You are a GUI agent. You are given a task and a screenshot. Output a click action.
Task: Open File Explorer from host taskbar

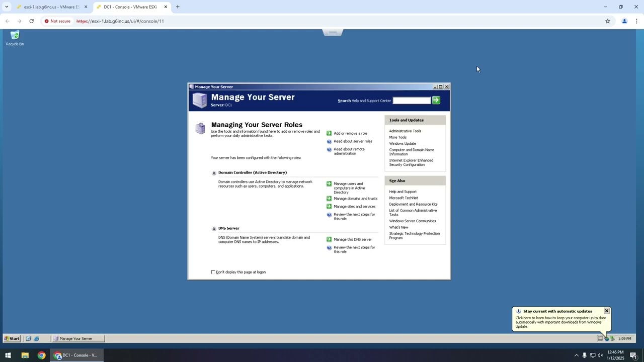[25, 355]
